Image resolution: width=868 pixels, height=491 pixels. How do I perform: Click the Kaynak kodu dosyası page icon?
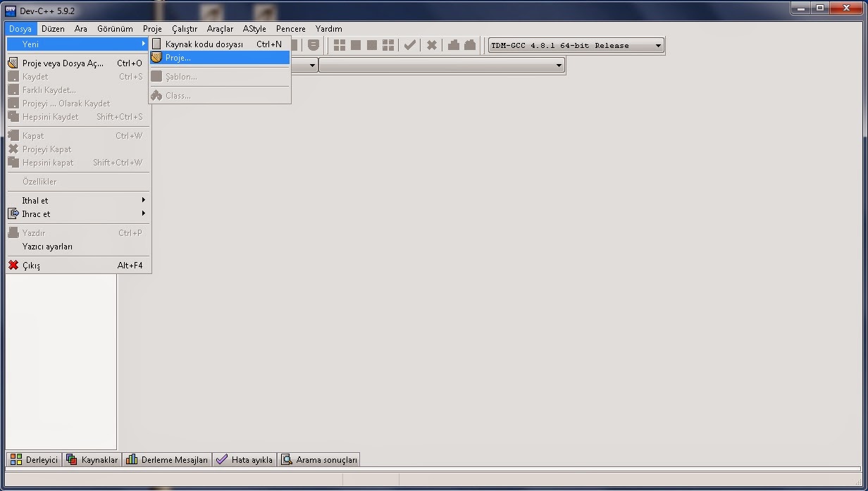coord(156,44)
